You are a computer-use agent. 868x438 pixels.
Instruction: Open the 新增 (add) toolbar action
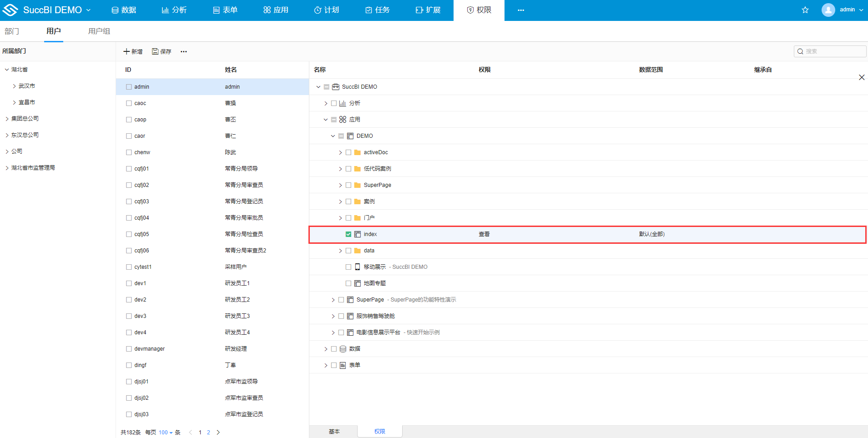[x=132, y=51]
